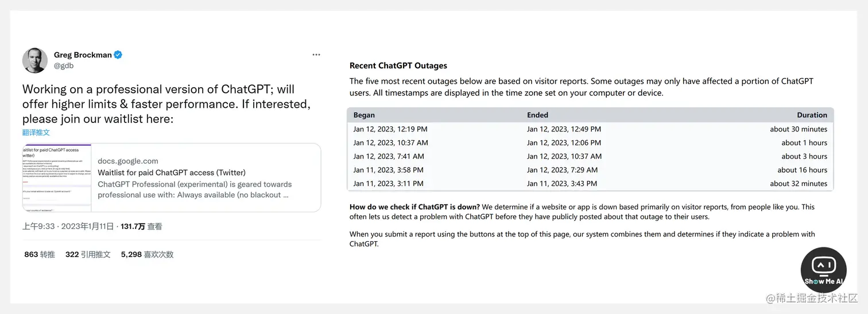868x314 pixels.
Task: Open the @gdb handle link
Action: 64,65
